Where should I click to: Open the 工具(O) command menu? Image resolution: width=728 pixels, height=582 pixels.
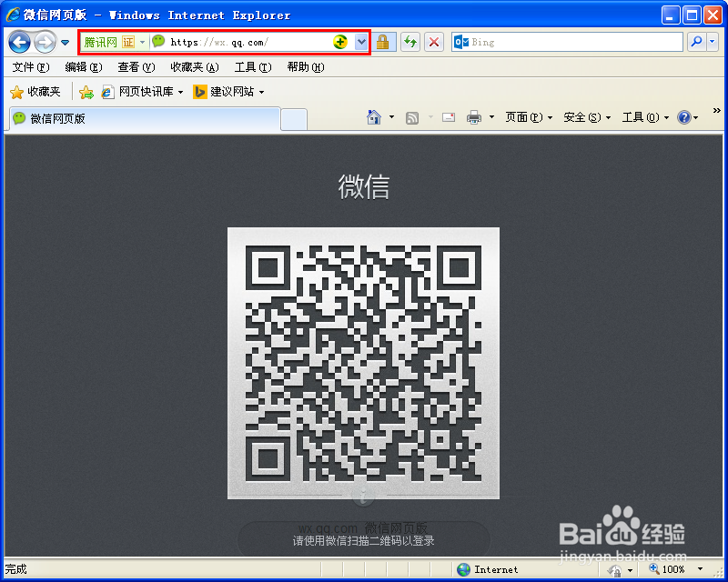645,117
